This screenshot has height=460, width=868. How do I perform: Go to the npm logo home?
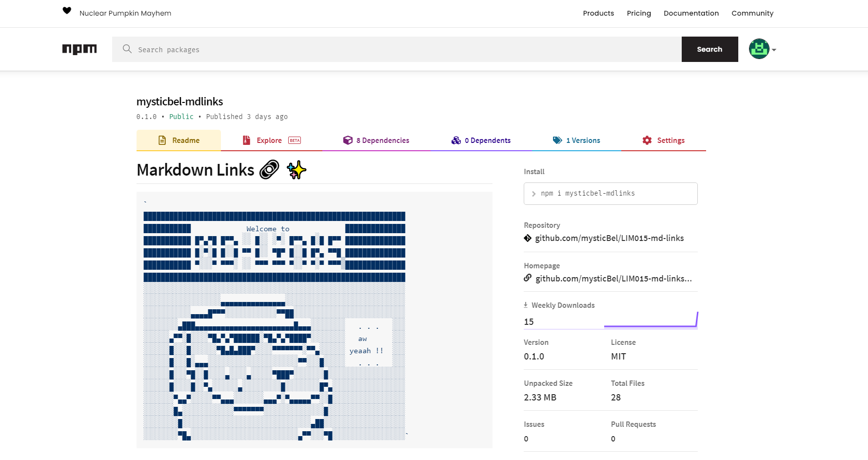[x=79, y=49]
